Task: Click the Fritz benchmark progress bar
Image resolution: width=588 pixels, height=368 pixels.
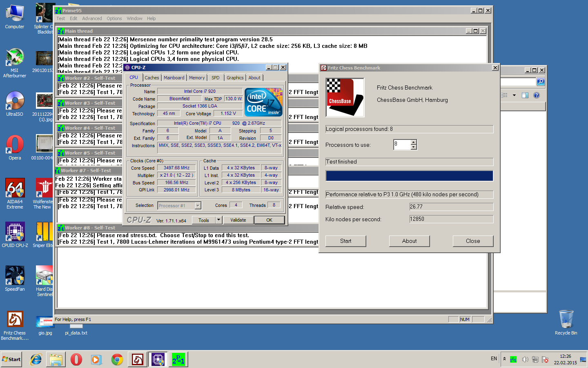Action: [x=409, y=176]
